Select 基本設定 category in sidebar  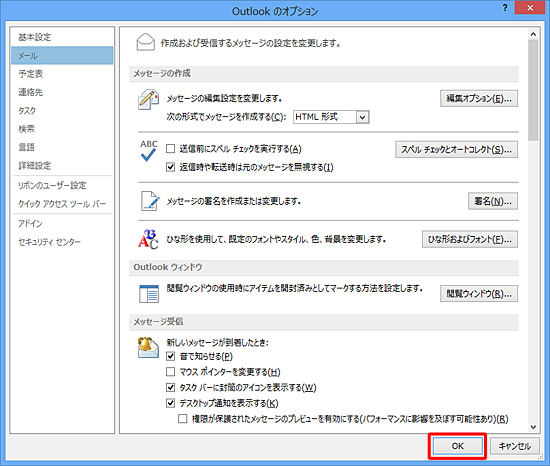62,37
